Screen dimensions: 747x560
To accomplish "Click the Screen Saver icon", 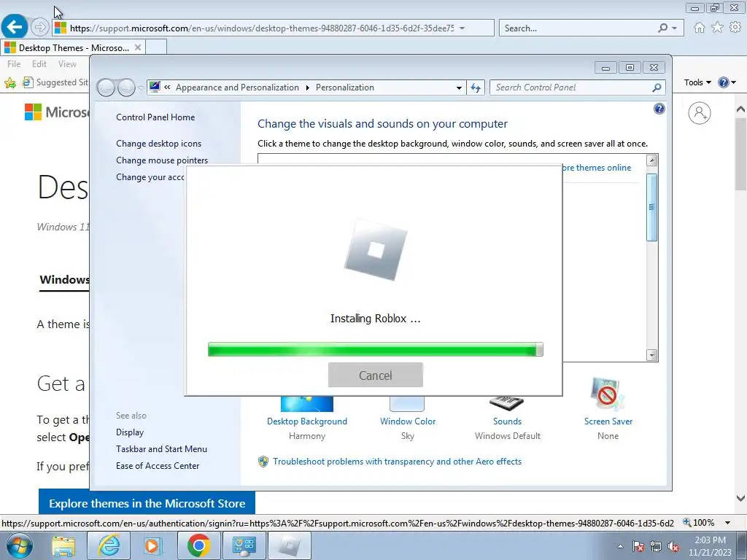I will pos(607,394).
